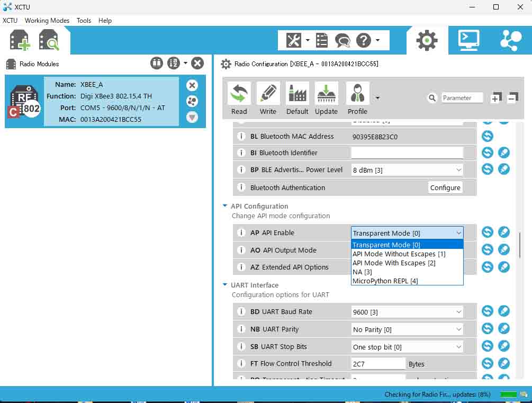Write radio settings with the Write button

coord(268,99)
